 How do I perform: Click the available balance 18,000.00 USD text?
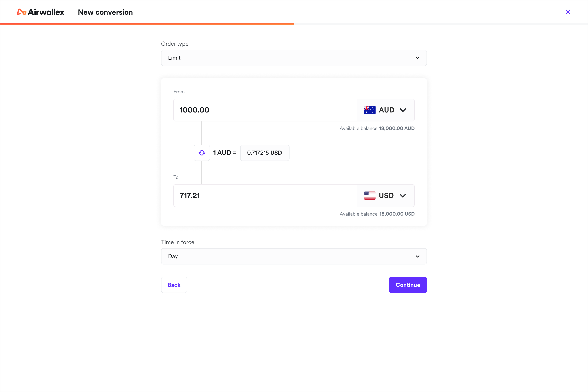[377, 214]
